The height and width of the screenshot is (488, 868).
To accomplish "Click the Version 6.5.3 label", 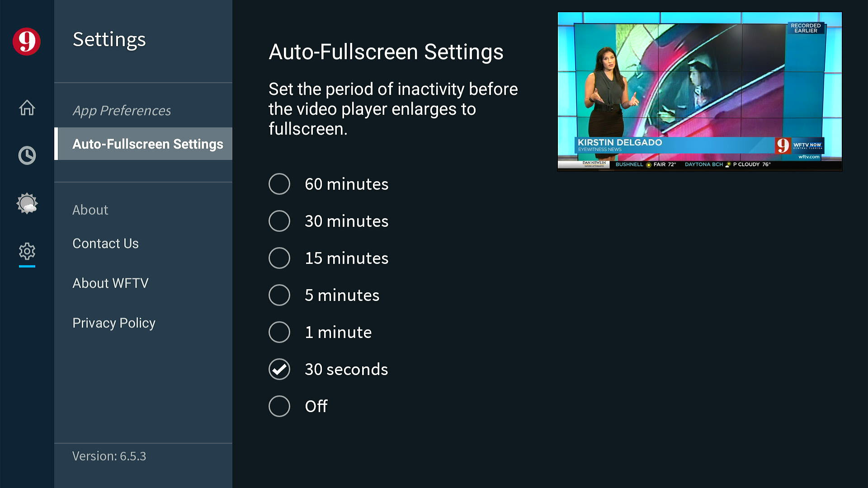I will click(x=109, y=456).
